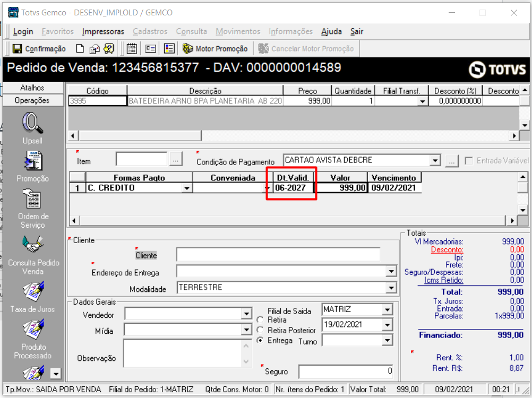Open the Ordem de Serviço shortcut
Image resolution: width=532 pixels, height=398 pixels.
pyautogui.click(x=33, y=199)
